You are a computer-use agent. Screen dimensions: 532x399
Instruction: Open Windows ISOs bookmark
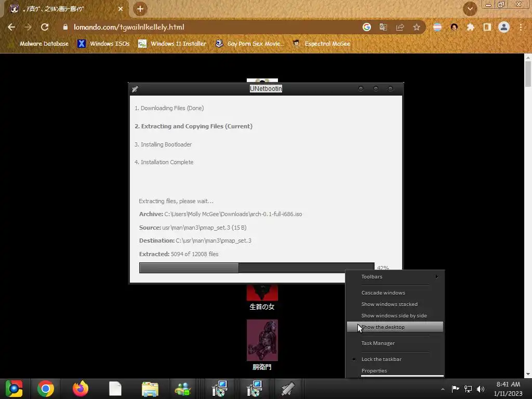click(x=103, y=44)
